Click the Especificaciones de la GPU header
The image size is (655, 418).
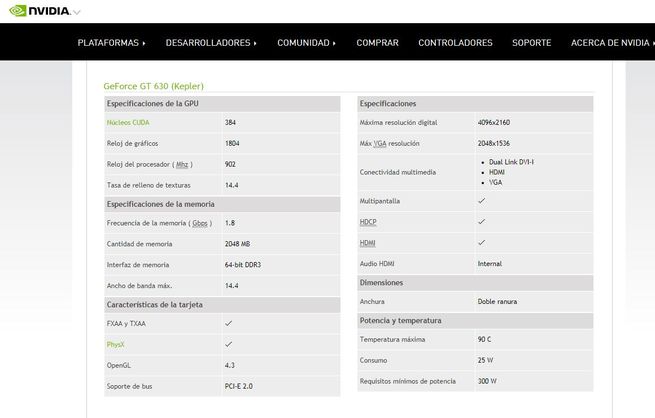[x=222, y=104]
